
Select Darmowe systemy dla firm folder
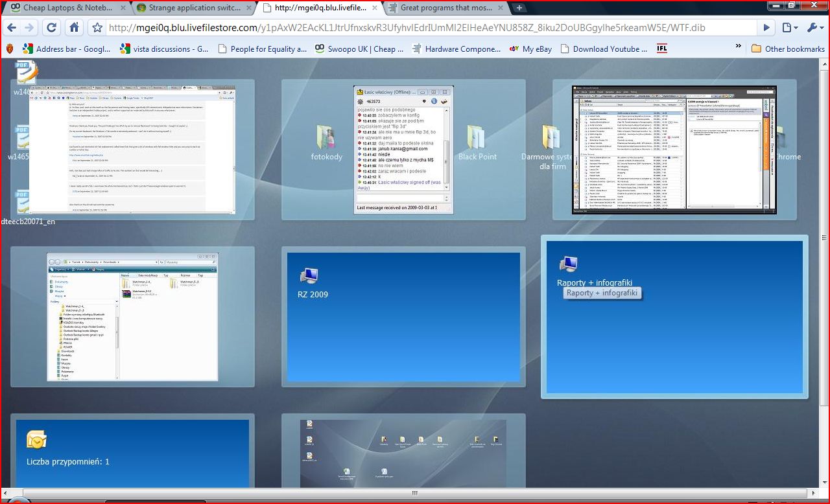tap(552, 137)
